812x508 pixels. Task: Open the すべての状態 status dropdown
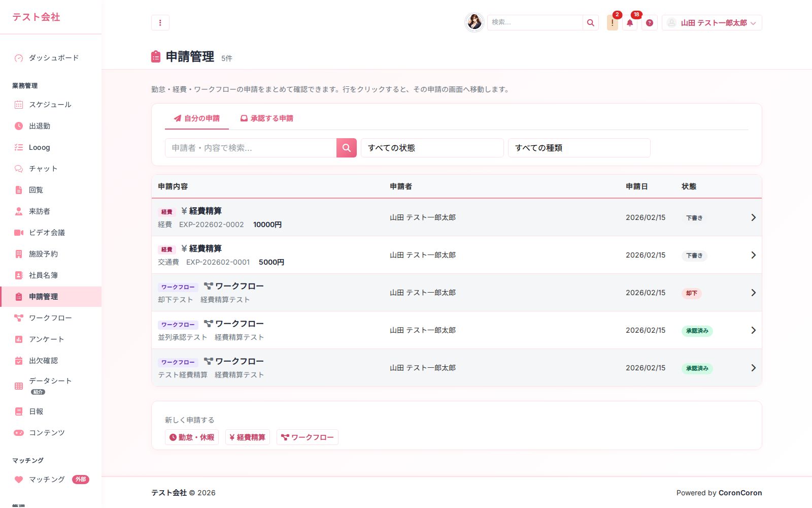[x=432, y=148]
